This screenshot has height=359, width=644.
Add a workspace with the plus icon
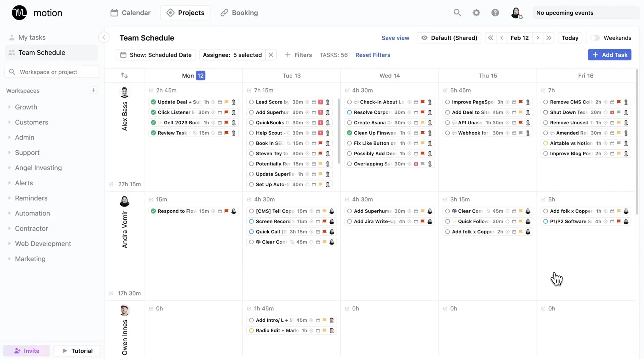coord(93,90)
